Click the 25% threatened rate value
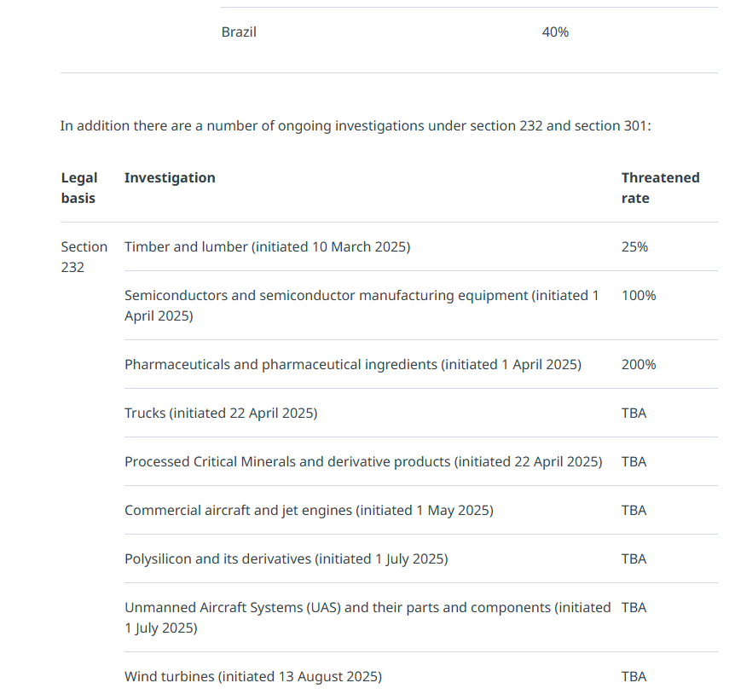735x700 pixels. [634, 247]
